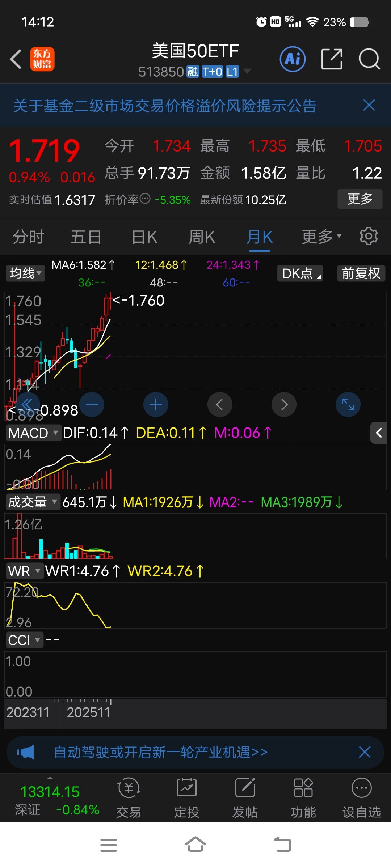This screenshot has width=391, height=868.
Task: Tap the monthly candlestick chart area
Action: (x=195, y=356)
